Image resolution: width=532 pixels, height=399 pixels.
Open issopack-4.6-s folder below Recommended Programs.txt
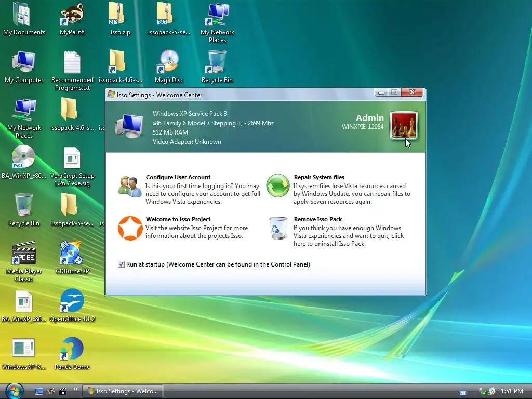[x=72, y=114]
